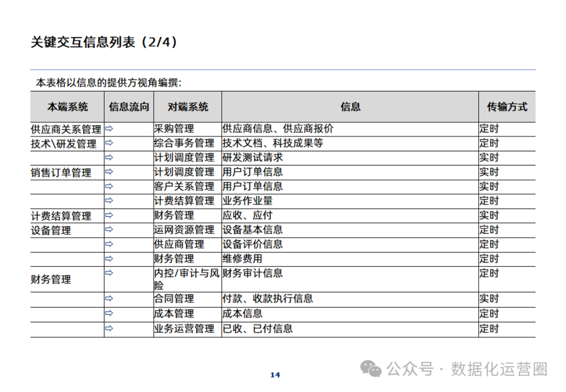
Task: Click the arrow beside 综合事务管理
Action: coord(109,143)
